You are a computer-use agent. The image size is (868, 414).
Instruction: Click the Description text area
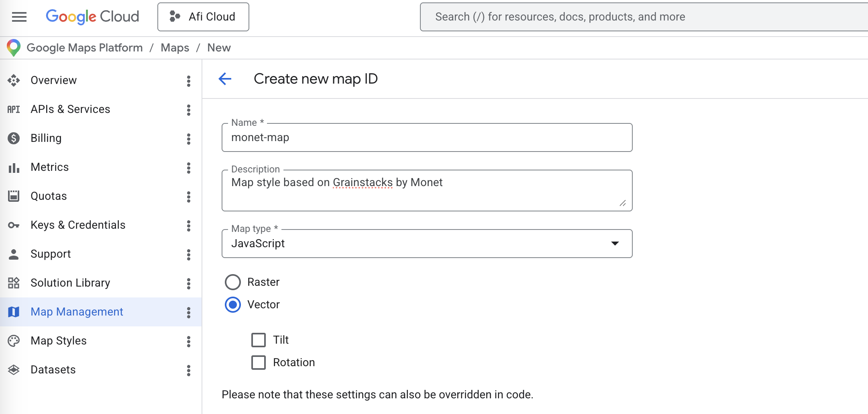427,191
